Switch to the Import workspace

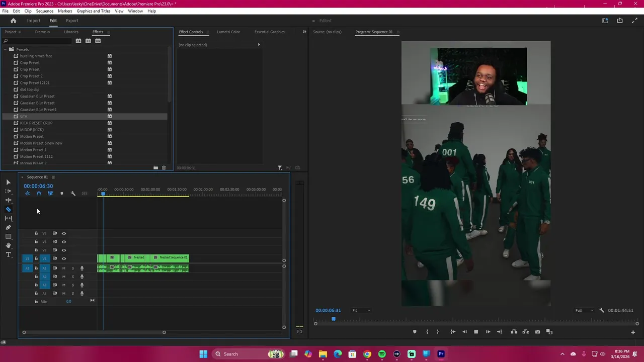[34, 21]
